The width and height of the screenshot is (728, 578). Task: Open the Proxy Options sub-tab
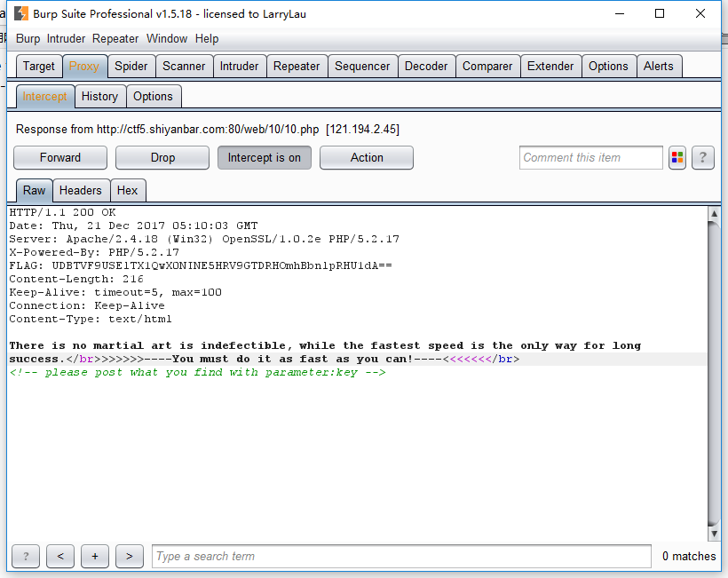pyautogui.click(x=154, y=97)
